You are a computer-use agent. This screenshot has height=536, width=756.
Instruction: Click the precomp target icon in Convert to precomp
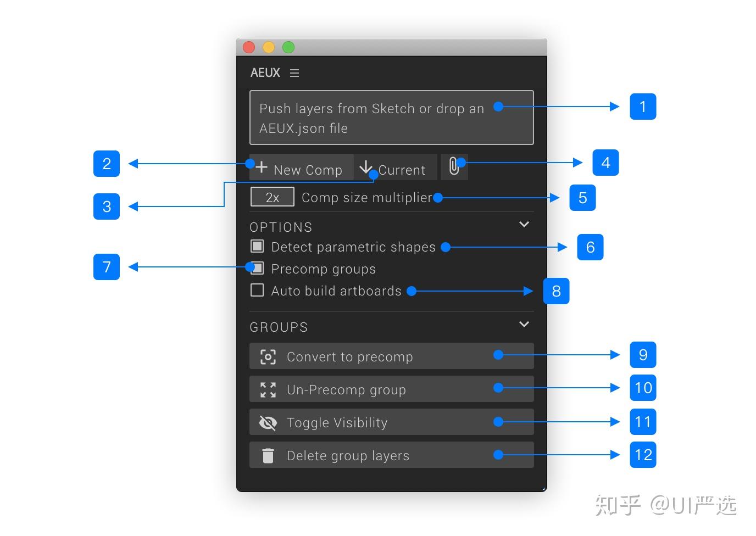268,356
